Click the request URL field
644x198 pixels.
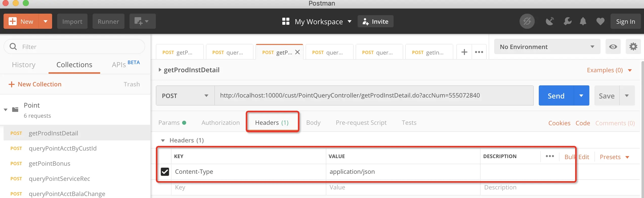click(374, 95)
